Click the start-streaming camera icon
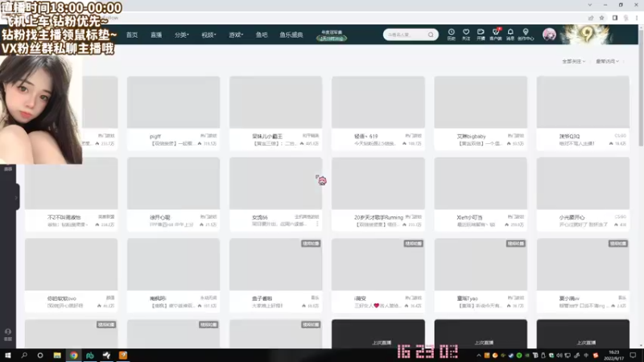The image size is (644, 362). click(481, 32)
